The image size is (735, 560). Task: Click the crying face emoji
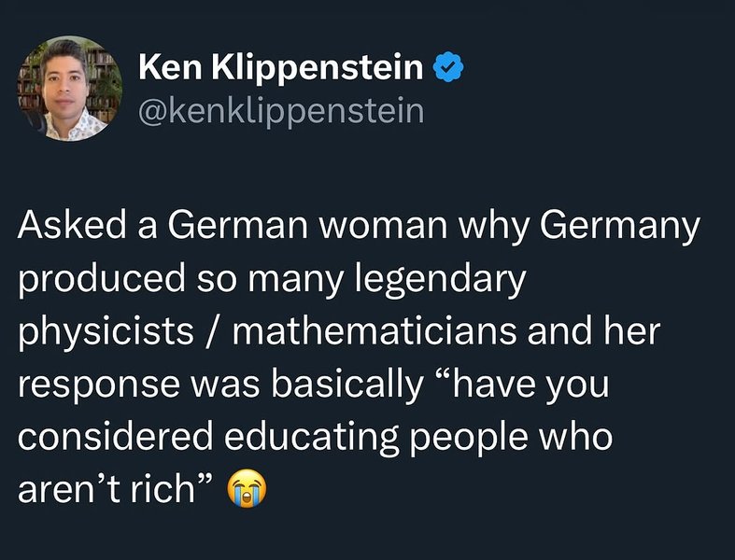247,488
